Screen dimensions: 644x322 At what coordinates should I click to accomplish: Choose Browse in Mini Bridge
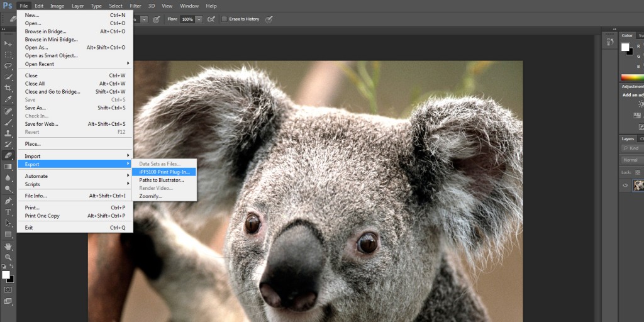point(75,40)
